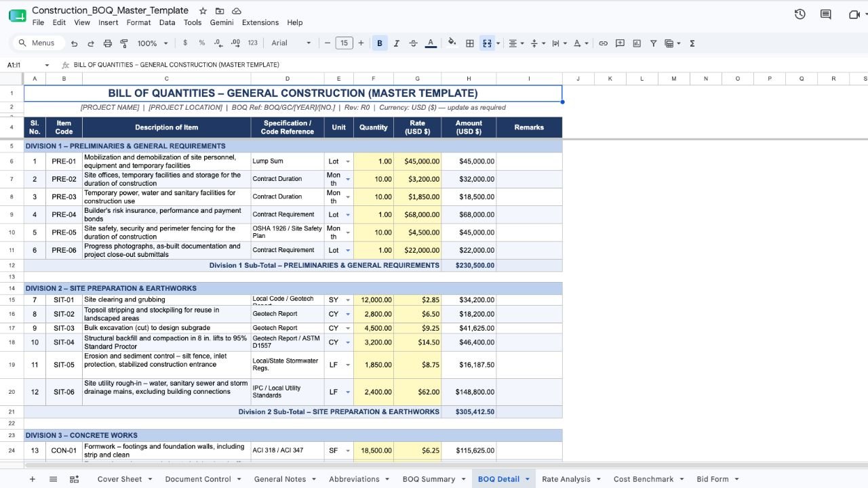Viewport: 868px width, 488px height.
Task: Open the zoom 100% dropdown
Action: (153, 43)
